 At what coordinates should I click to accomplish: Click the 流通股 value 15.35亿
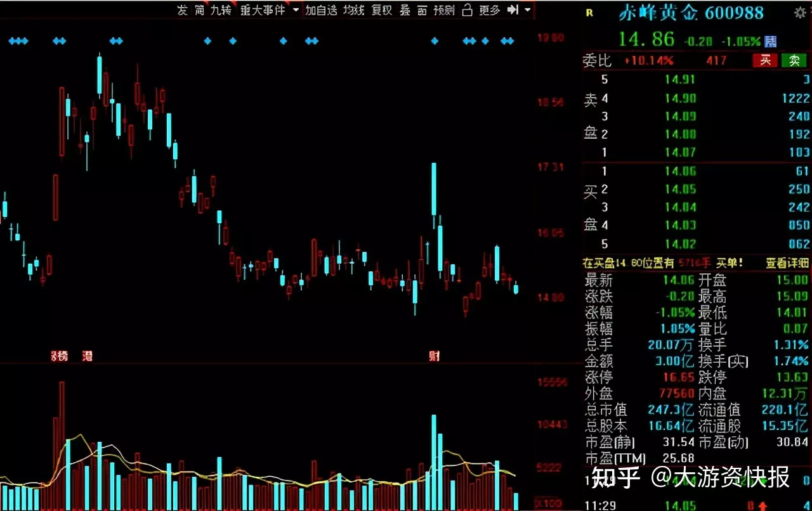786,426
